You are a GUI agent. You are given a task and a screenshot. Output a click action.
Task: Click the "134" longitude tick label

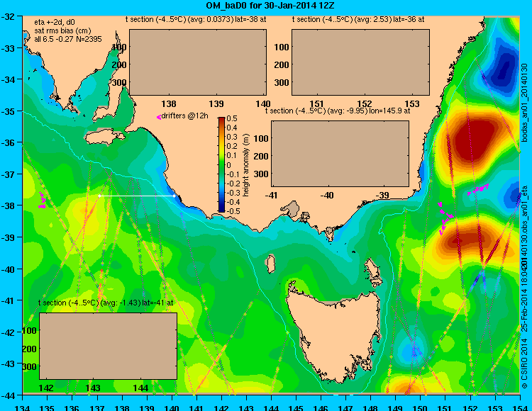coord(23,407)
